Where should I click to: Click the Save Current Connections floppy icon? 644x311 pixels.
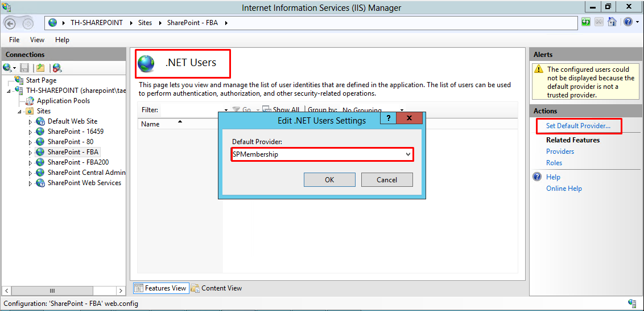pyautogui.click(x=24, y=68)
